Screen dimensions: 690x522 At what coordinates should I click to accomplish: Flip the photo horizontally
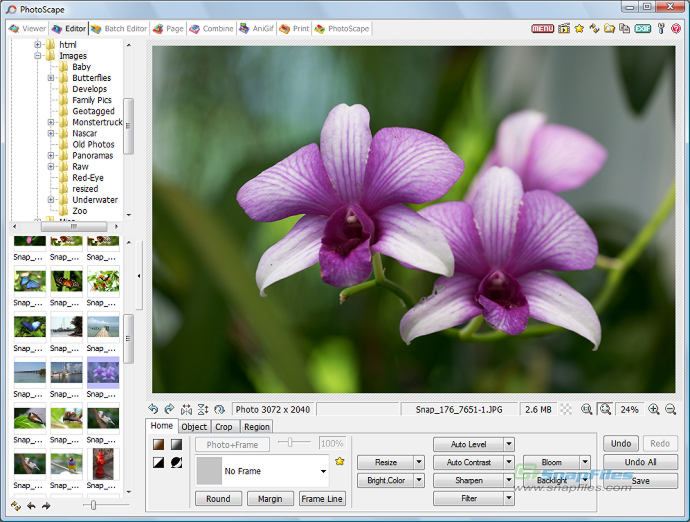pos(186,409)
